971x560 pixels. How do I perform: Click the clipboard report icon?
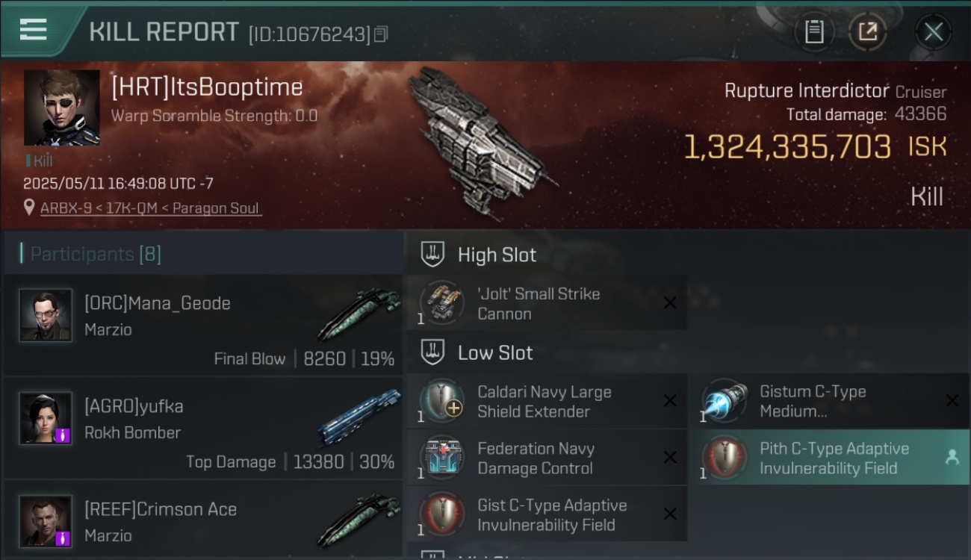click(814, 32)
